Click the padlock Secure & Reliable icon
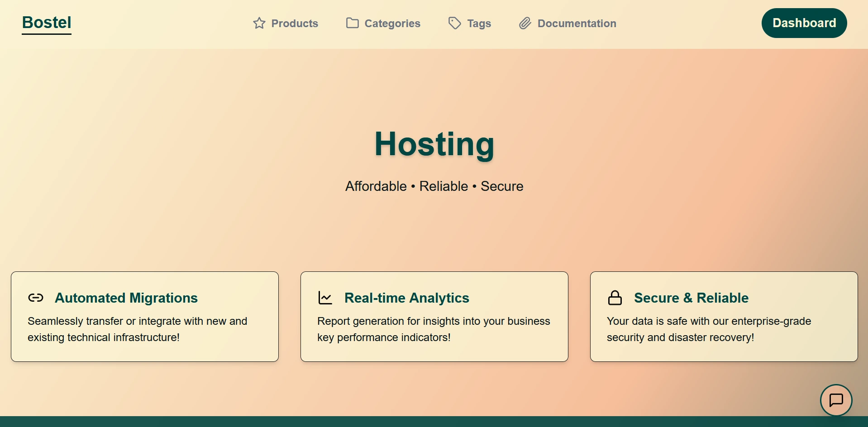 pos(615,298)
